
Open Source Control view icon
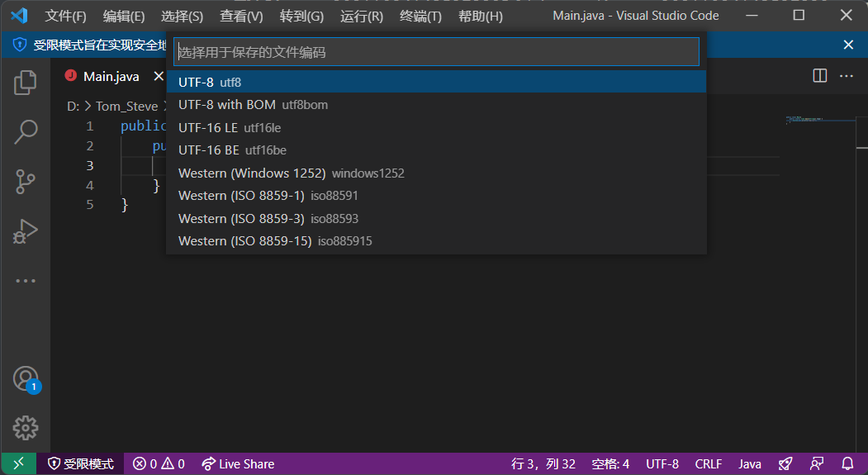pos(26,181)
